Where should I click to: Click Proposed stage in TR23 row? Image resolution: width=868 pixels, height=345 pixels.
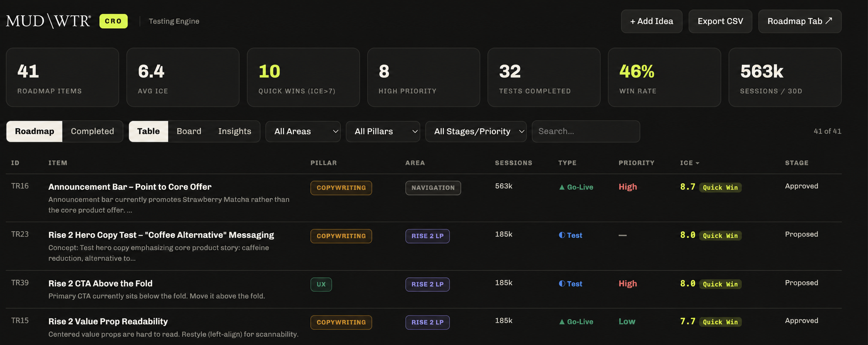click(x=802, y=234)
